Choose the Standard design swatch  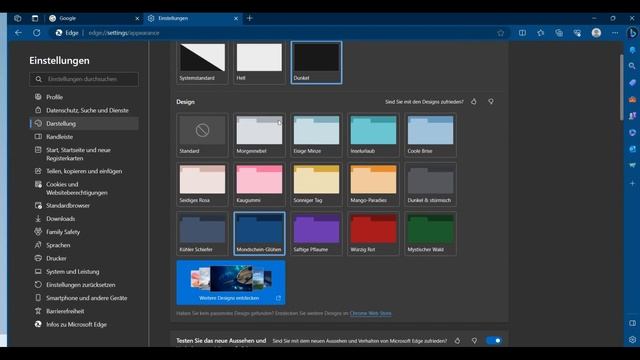click(202, 135)
